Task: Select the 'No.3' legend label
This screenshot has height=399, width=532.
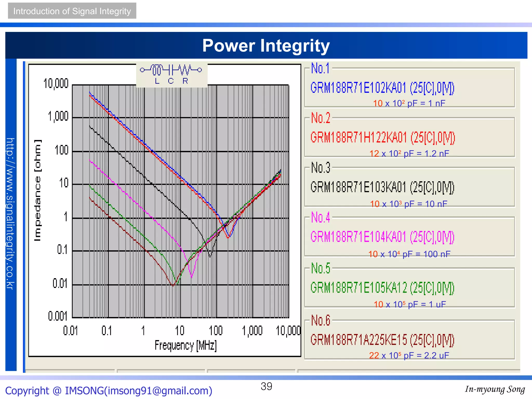Action: tap(321, 168)
